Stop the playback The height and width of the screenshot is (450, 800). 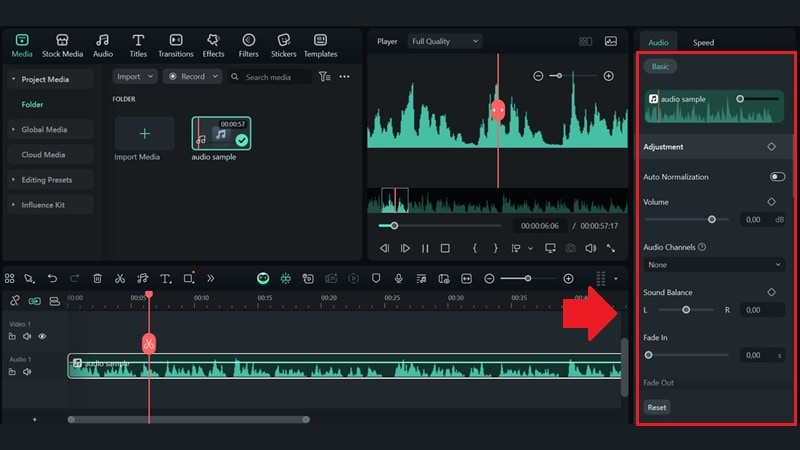445,248
